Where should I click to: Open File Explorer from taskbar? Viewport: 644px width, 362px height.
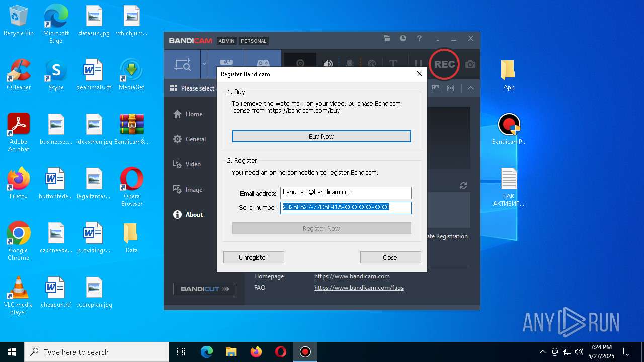click(x=231, y=352)
